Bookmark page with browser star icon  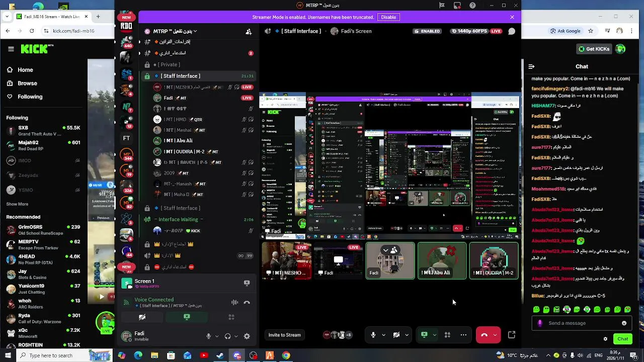[591, 31]
